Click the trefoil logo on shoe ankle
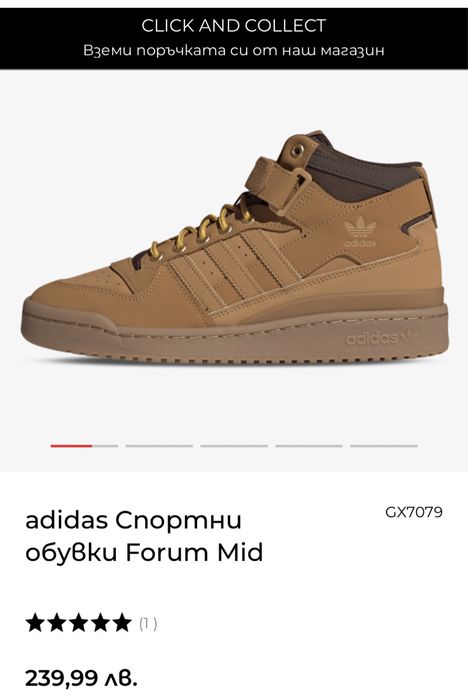The width and height of the screenshot is (468, 699). click(x=360, y=232)
